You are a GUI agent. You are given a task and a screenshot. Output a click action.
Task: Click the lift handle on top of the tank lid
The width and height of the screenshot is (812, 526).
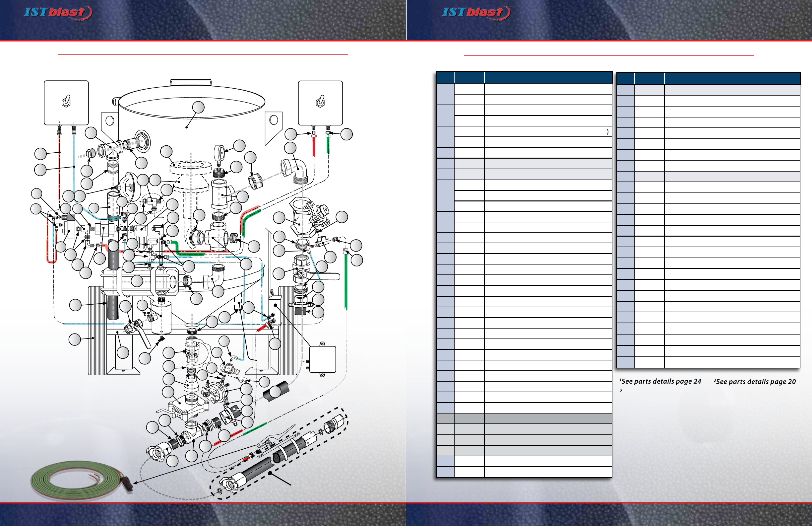click(191, 82)
